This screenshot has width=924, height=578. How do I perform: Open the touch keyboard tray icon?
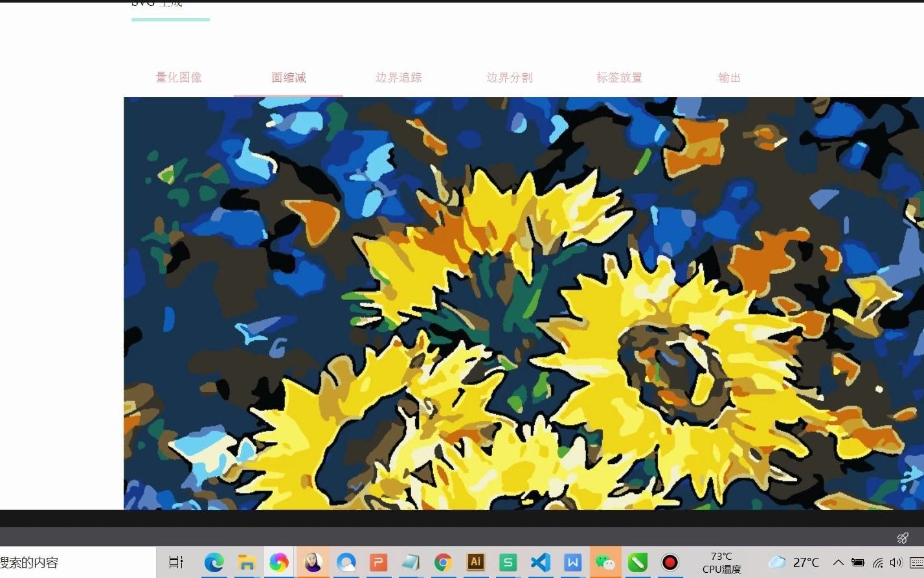pos(916,562)
